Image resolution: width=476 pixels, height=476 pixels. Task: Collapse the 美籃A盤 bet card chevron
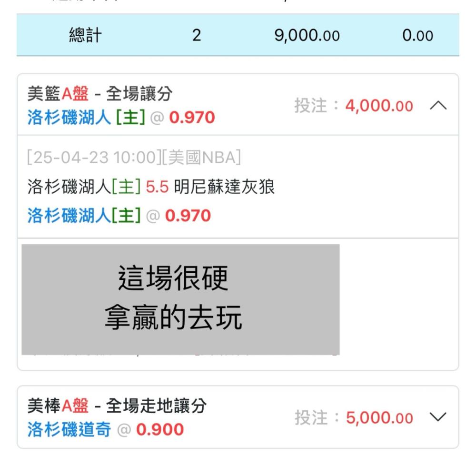tap(438, 106)
